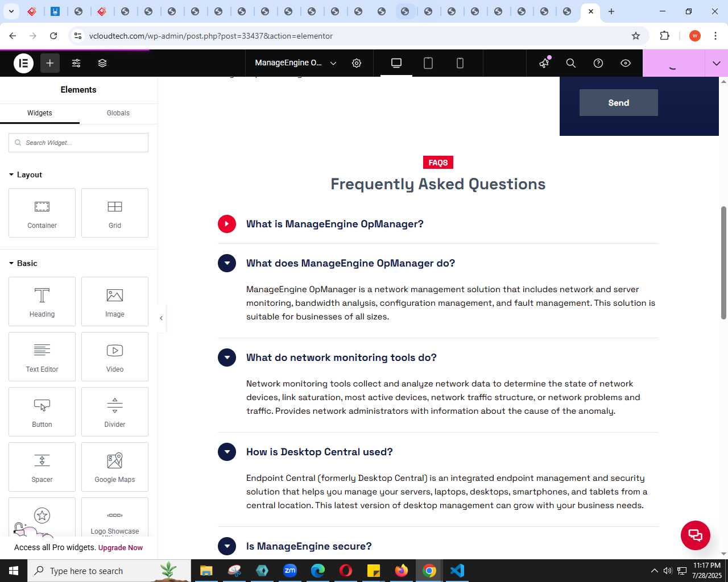Image resolution: width=728 pixels, height=582 pixels.
Task: Click the plus Add Element button
Action: 50,63
